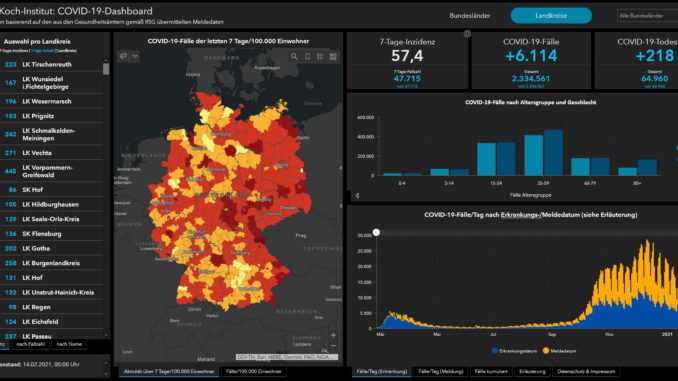This screenshot has height=381, width=678.
Task: Expand the dropdown arrow beside map home icon
Action: 135,56
